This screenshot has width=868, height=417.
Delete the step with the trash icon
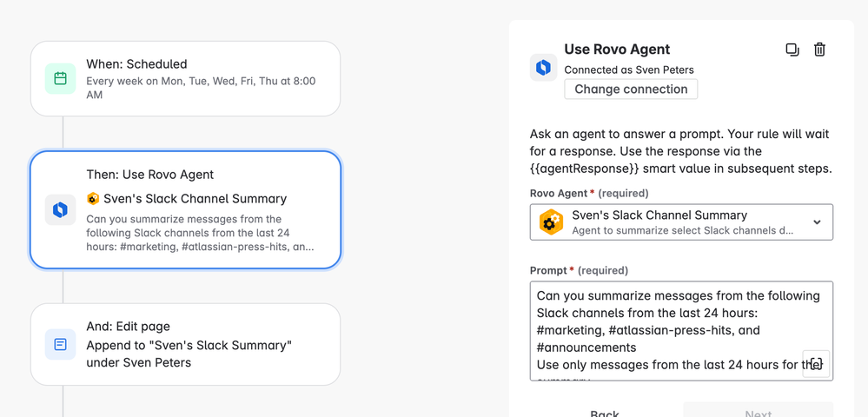[x=820, y=50]
